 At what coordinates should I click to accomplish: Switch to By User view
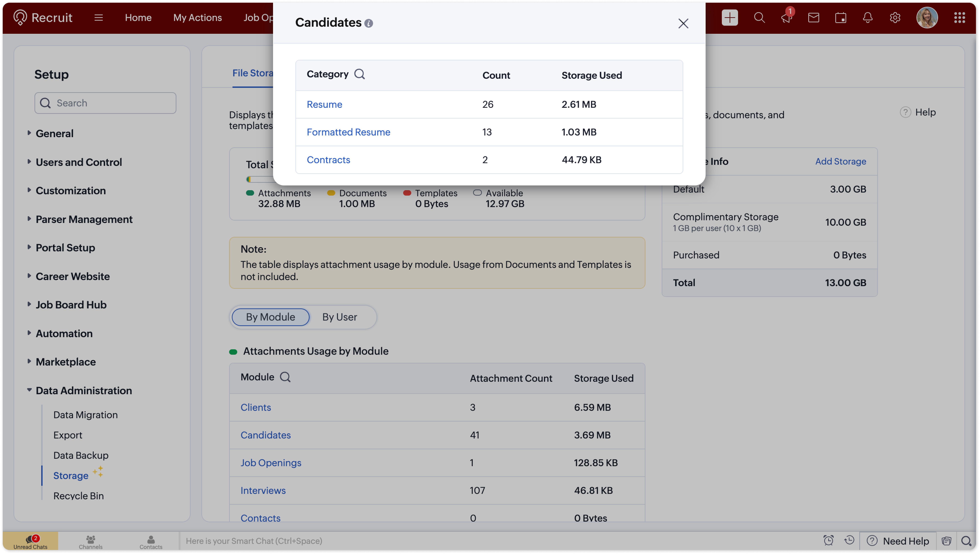point(339,317)
